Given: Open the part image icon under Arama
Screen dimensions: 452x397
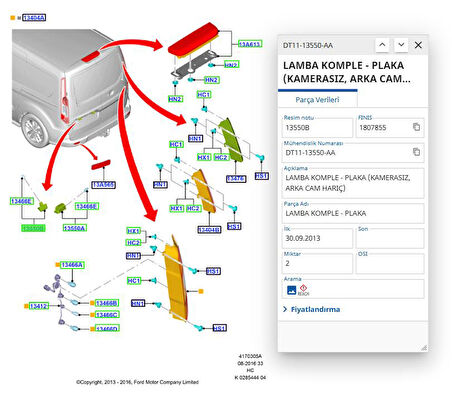Looking at the screenshot, I should pos(291,290).
